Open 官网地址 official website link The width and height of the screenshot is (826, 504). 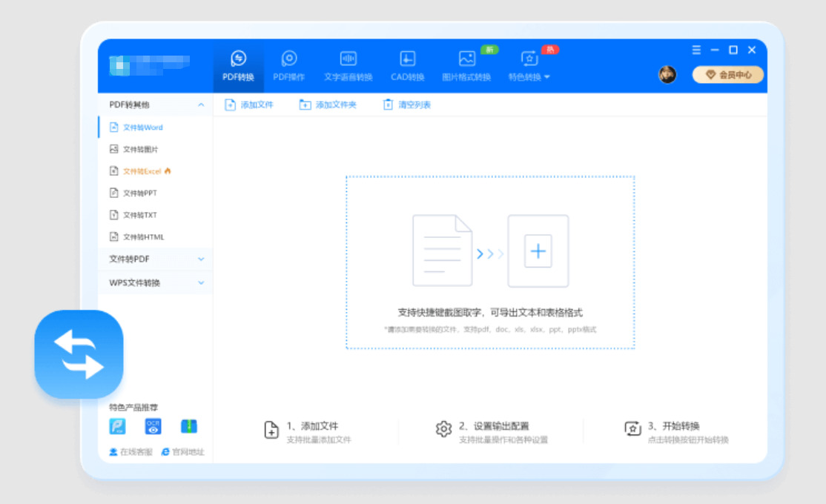tap(182, 452)
